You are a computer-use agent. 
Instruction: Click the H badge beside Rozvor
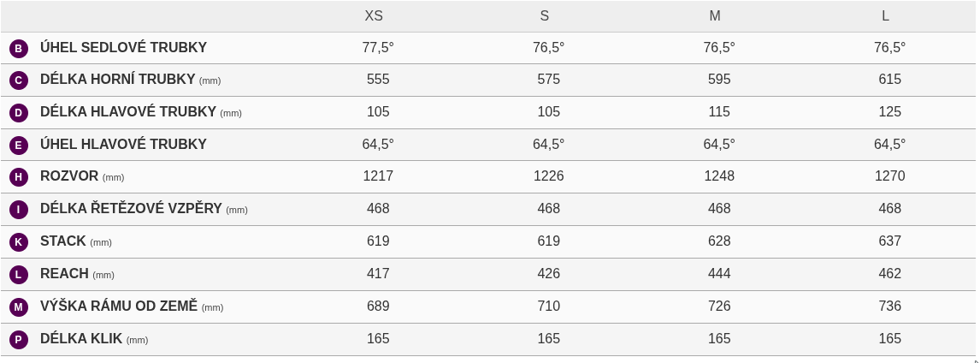point(19,177)
